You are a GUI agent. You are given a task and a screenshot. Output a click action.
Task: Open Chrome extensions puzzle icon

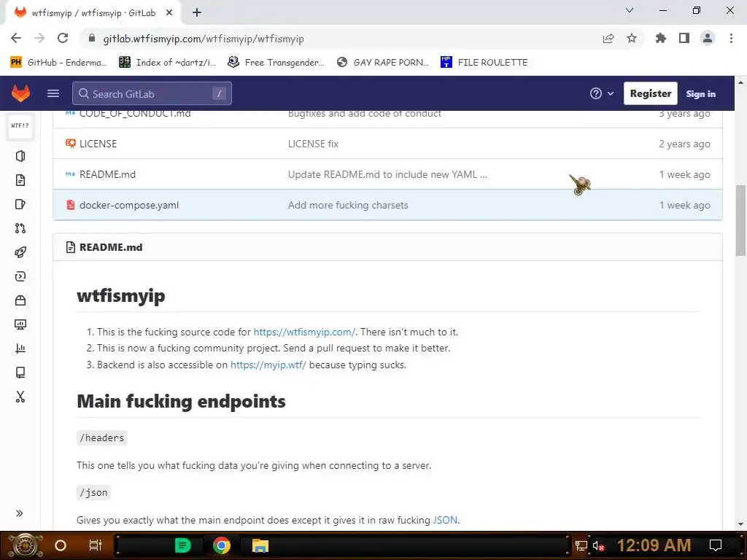pos(660,38)
